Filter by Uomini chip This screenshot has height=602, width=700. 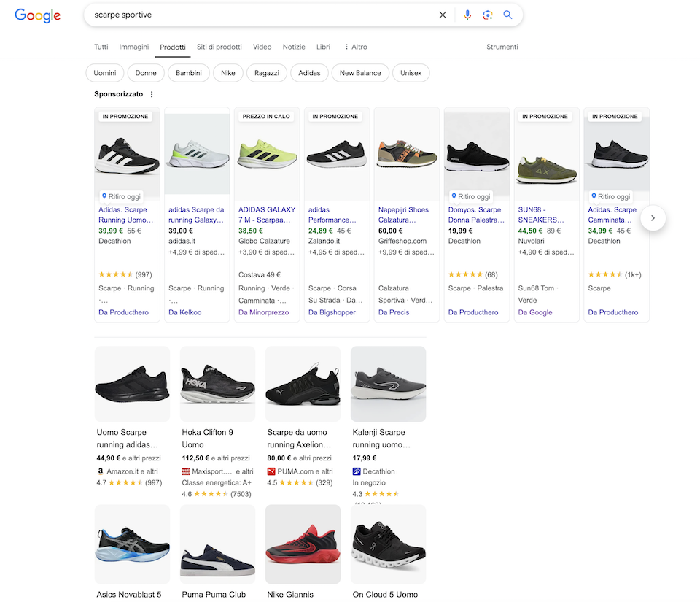click(x=105, y=73)
